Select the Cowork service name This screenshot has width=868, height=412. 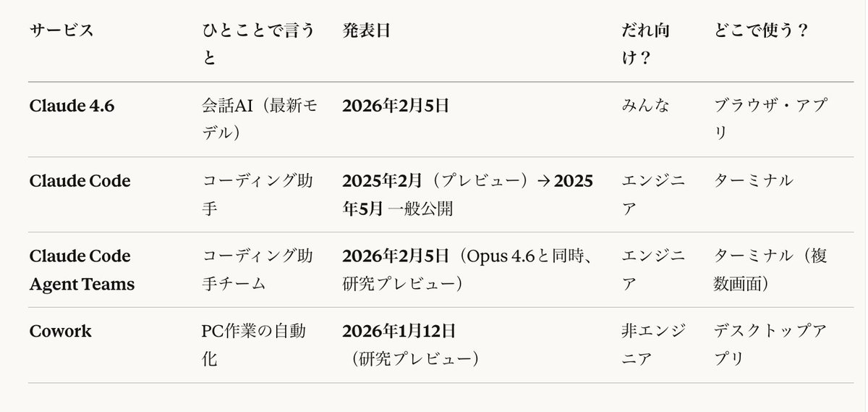[x=61, y=332]
